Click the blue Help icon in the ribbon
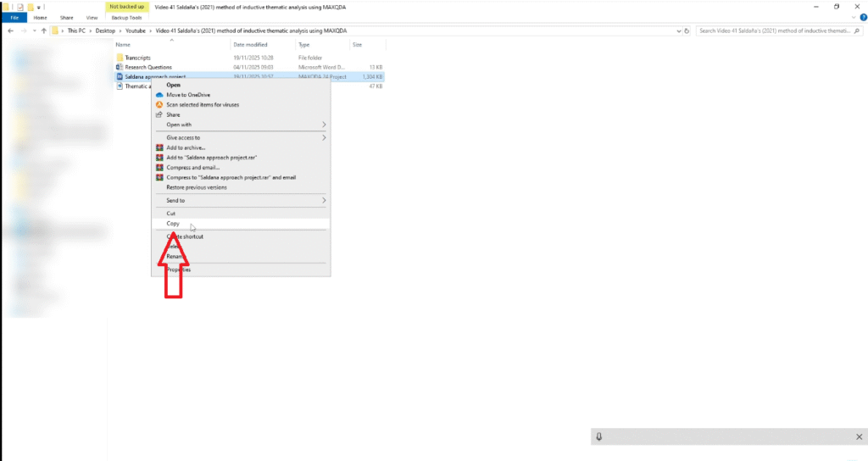 pos(862,17)
